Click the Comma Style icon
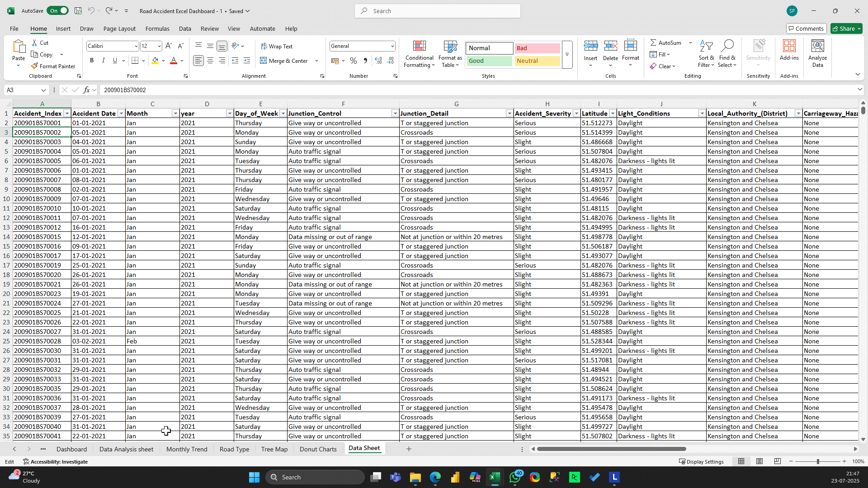The width and height of the screenshot is (868, 488). [365, 61]
